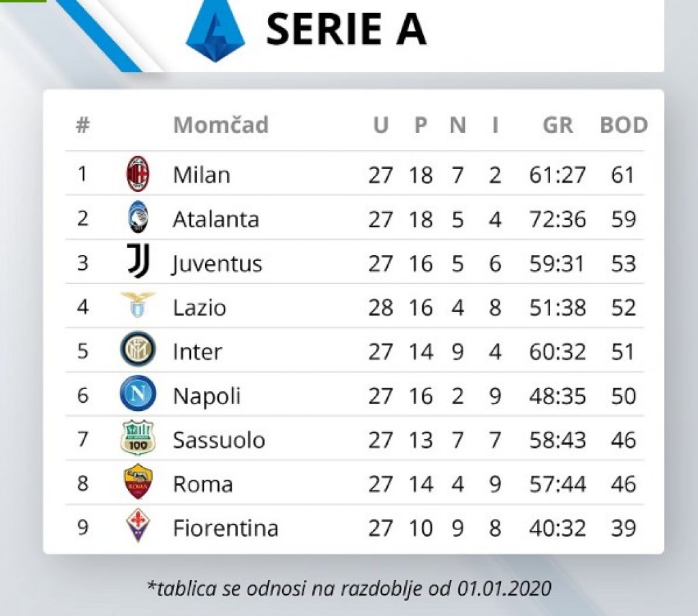Select the Sassuolo club crest
This screenshot has height=616, width=698.
click(x=138, y=437)
